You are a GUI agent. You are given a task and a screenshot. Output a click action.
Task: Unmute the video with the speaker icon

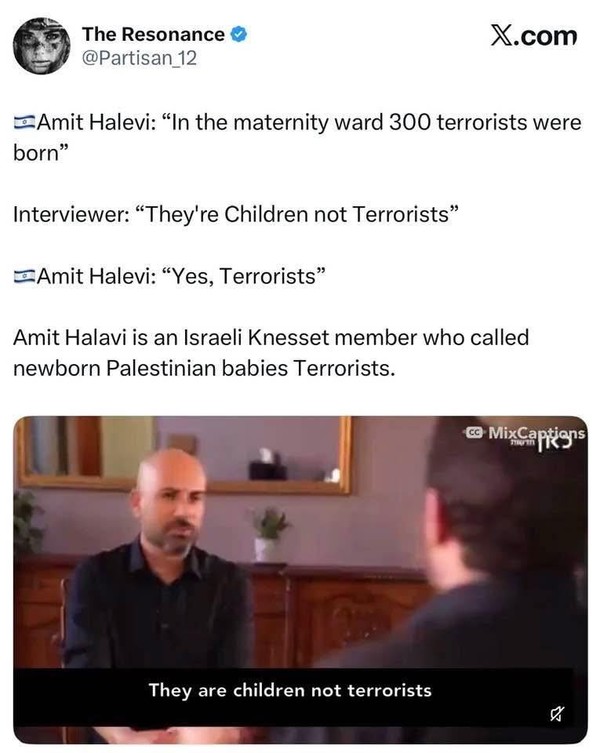[556, 714]
